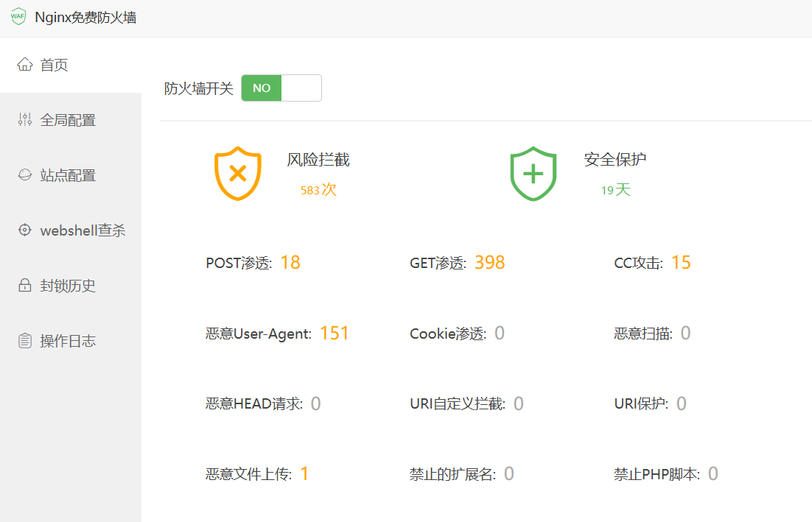Screen dimensions: 812x522
Task: Click the webshell scan target icon
Action: pos(25,230)
